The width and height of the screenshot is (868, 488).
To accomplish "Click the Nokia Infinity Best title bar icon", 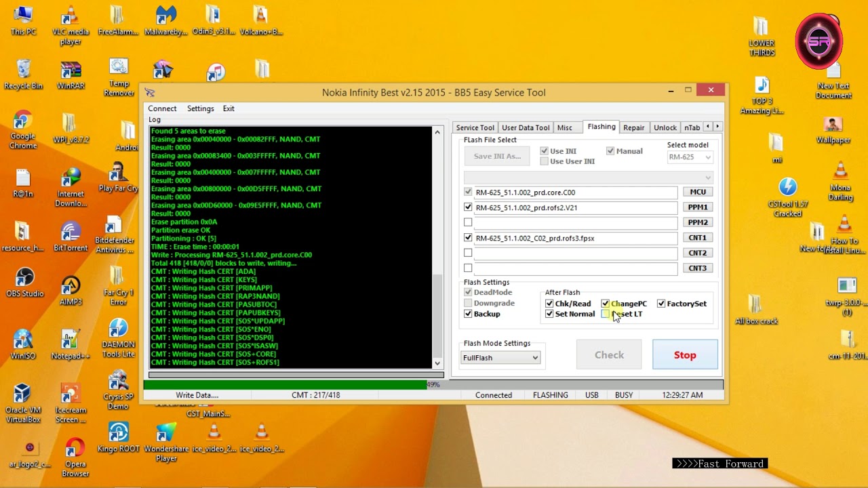I will pos(150,92).
